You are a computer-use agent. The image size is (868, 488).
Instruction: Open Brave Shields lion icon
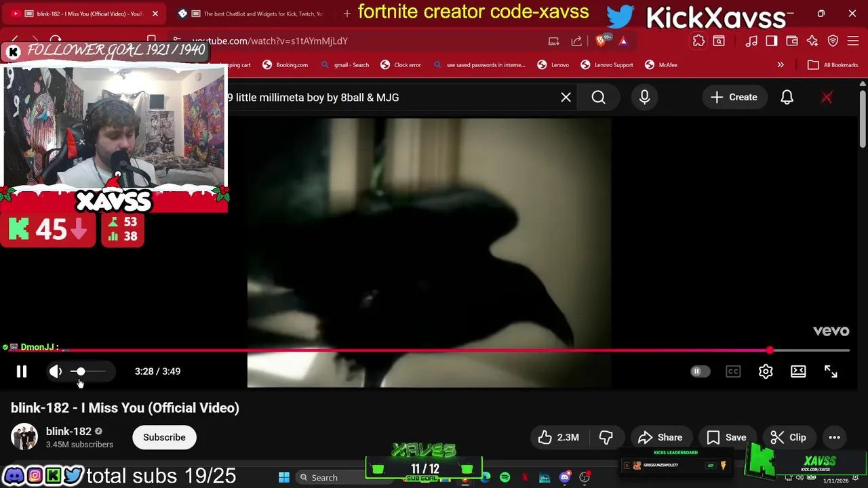pyautogui.click(x=601, y=41)
